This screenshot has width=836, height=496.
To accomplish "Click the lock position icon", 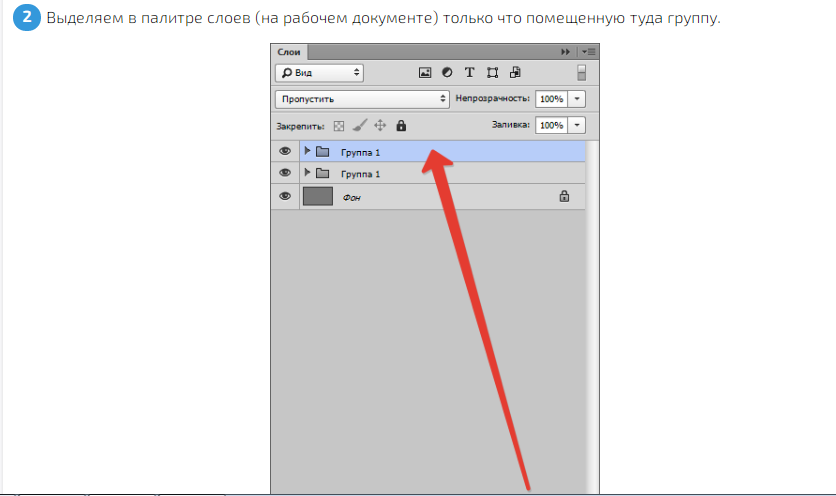I will (380, 126).
